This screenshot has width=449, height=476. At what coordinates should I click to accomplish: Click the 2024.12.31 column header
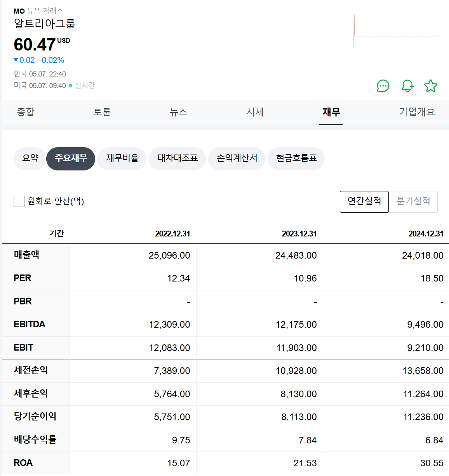click(426, 234)
